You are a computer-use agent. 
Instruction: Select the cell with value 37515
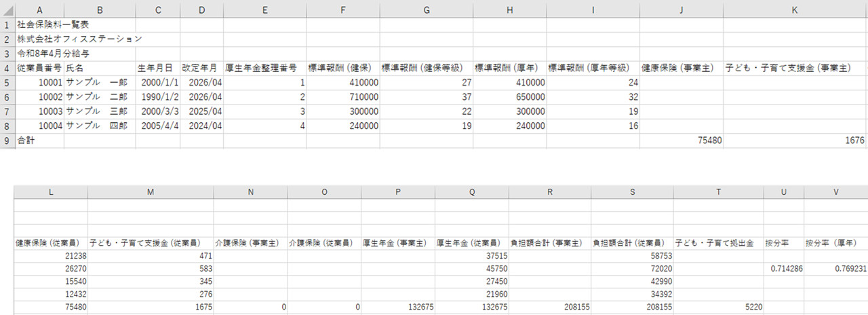click(x=472, y=256)
